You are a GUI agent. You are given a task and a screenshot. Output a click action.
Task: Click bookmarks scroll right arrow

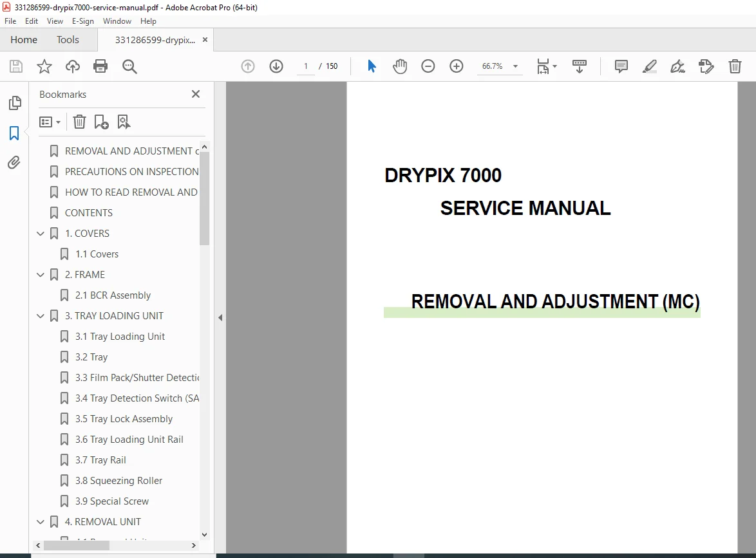(194, 546)
